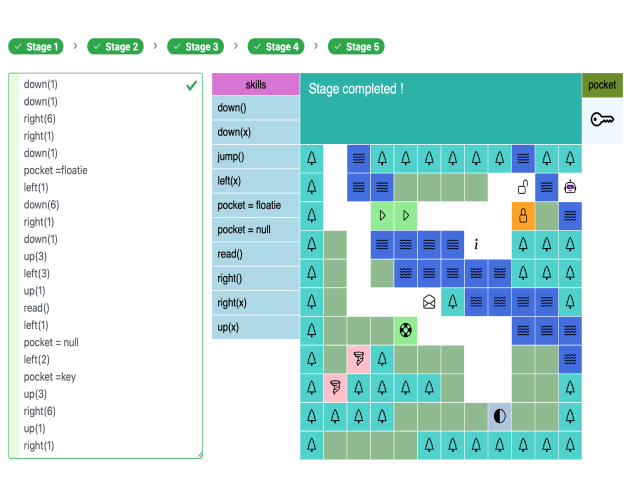This screenshot has width=630, height=500.
Task: Click the read() skill button
Action: [255, 254]
